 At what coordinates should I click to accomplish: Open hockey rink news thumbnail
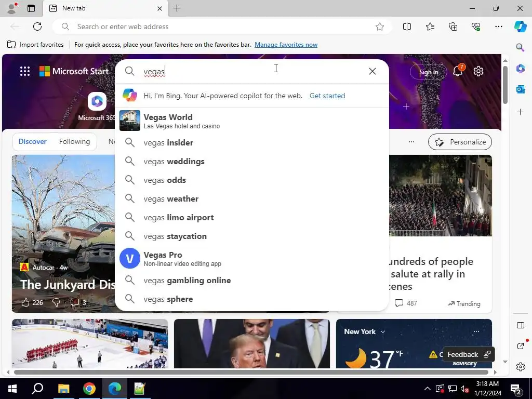click(90, 344)
